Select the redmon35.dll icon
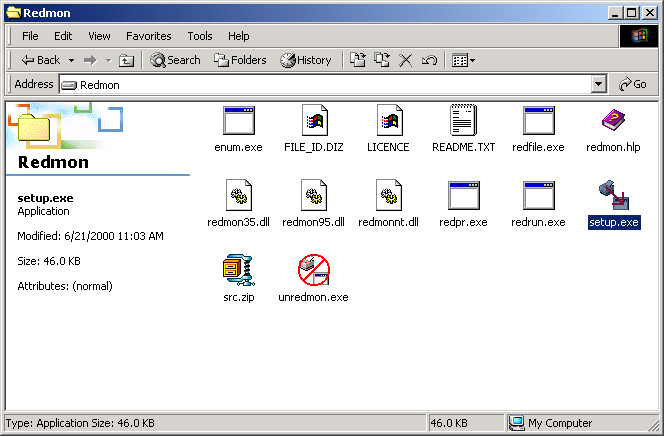 coord(239,195)
